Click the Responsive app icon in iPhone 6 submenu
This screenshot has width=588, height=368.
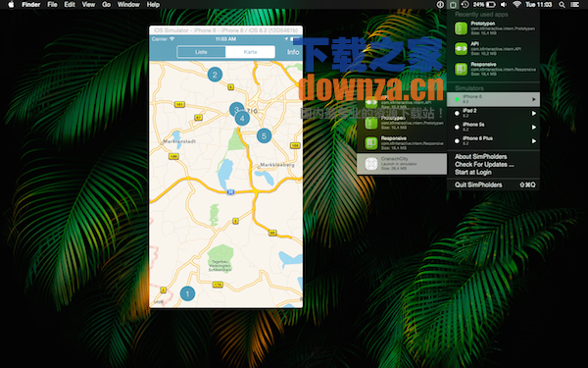[x=371, y=143]
